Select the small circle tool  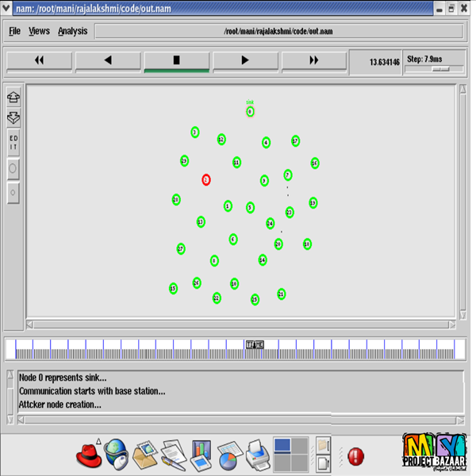[x=13, y=193]
